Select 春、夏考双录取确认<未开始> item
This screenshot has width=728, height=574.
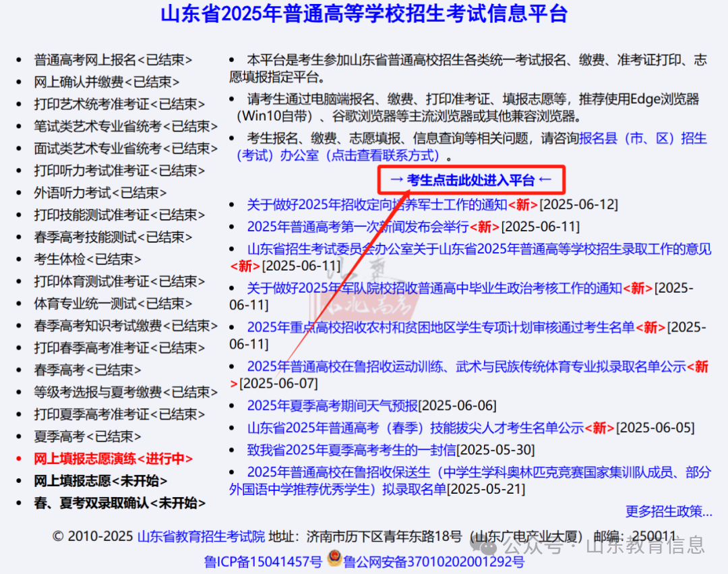coord(119,503)
